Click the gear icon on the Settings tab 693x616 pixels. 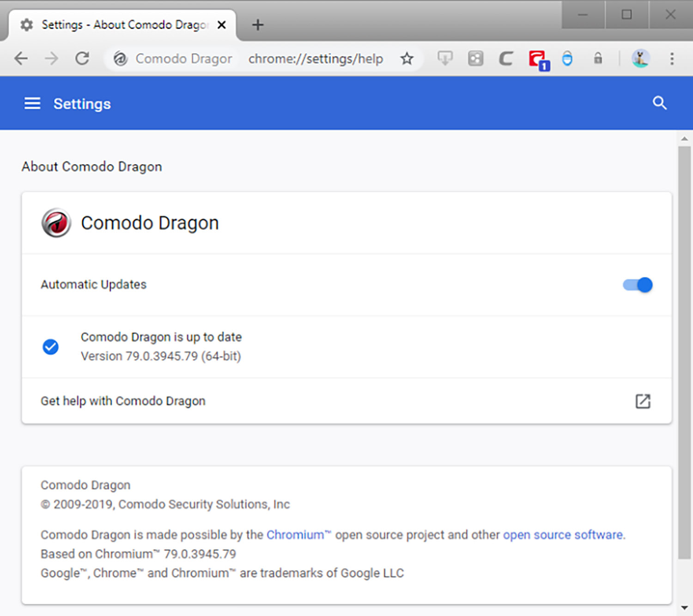coord(27,24)
